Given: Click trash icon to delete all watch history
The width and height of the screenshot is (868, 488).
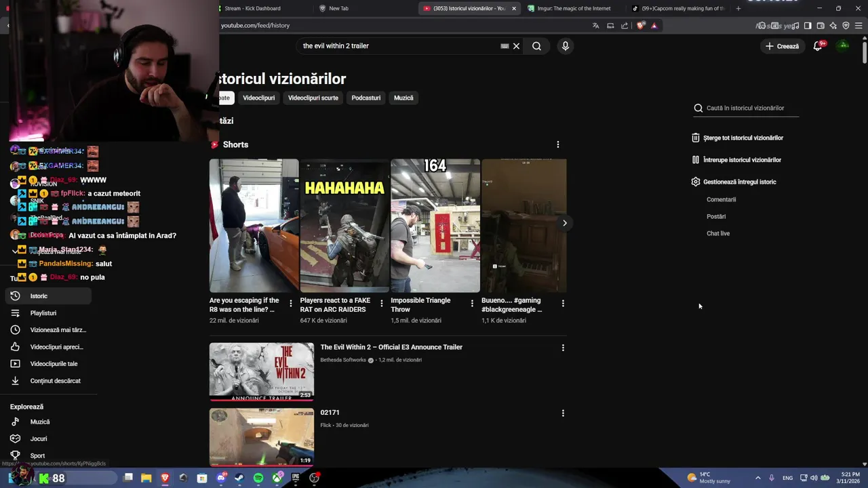Looking at the screenshot, I should 695,138.
